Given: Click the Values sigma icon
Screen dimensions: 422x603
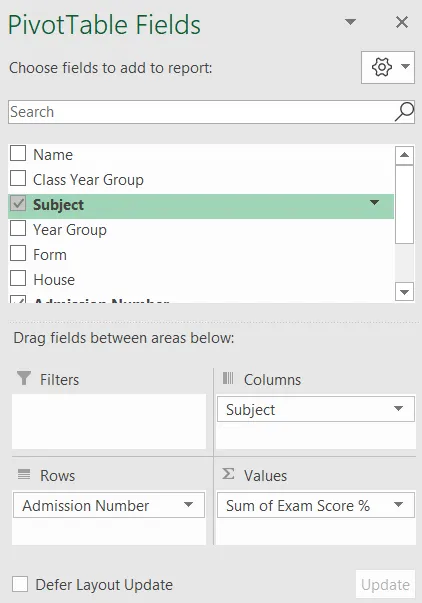Looking at the screenshot, I should click(228, 474).
